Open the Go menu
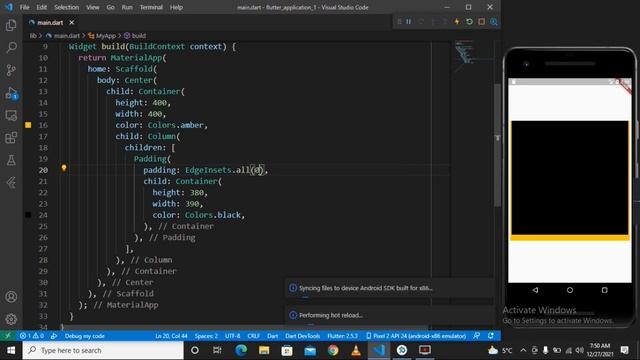Image resolution: width=640 pixels, height=360 pixels. tap(110, 7)
